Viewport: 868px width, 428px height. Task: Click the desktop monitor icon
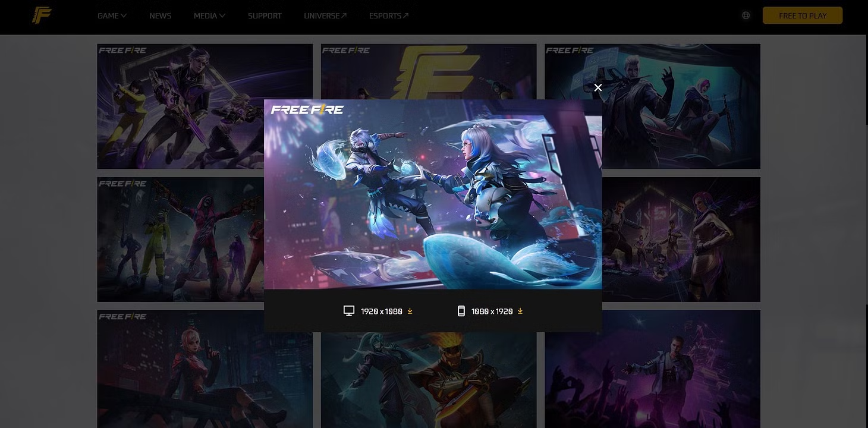(349, 311)
